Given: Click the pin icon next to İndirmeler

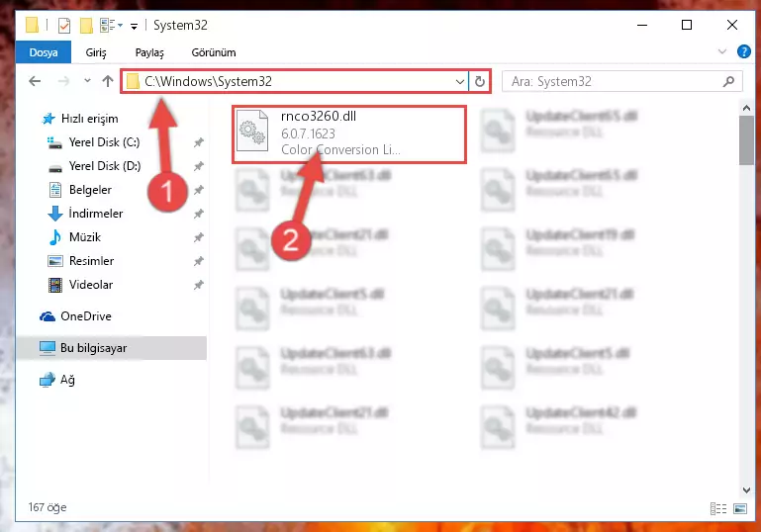Looking at the screenshot, I should 199,214.
